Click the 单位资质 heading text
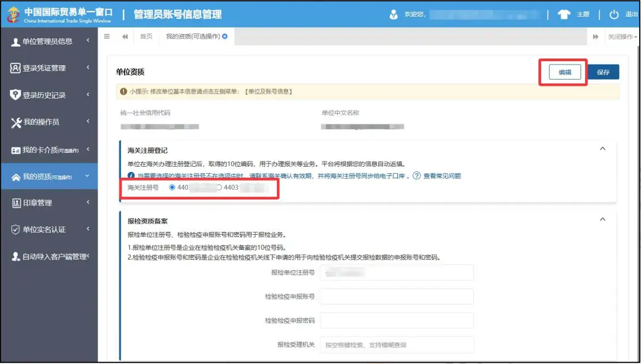The width and height of the screenshot is (641, 364). 130,72
